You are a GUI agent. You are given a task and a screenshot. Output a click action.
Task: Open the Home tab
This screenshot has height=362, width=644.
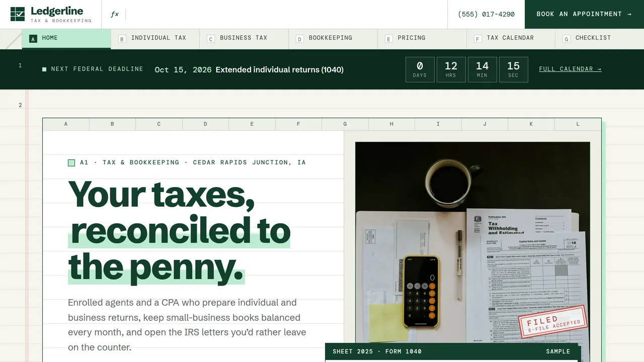click(66, 39)
